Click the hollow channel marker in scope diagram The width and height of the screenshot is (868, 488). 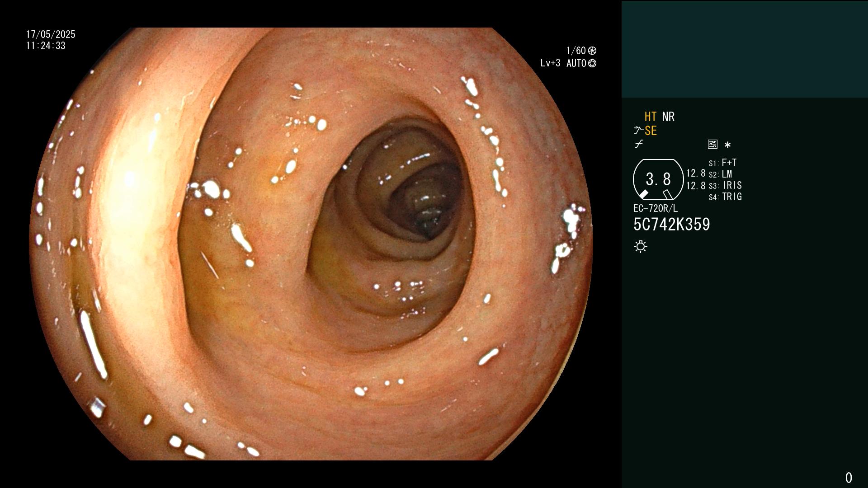(668, 194)
